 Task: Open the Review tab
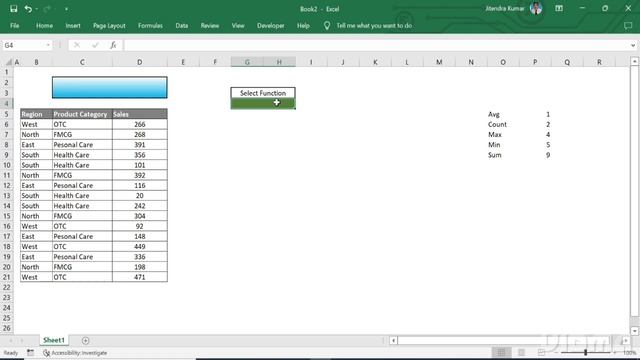209,25
